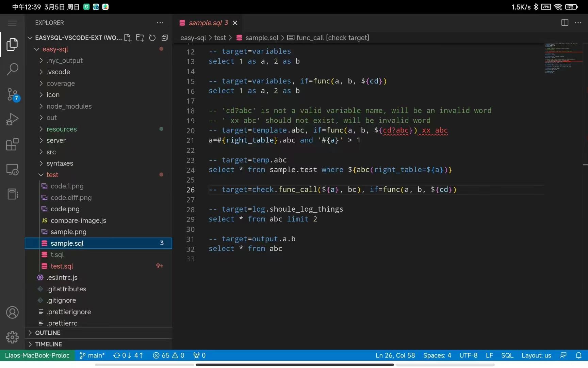Refresh the Explorer file tree

[152, 37]
